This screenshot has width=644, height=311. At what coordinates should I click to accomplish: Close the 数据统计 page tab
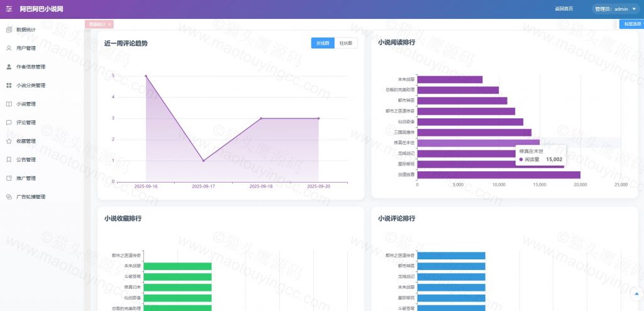tap(109, 25)
